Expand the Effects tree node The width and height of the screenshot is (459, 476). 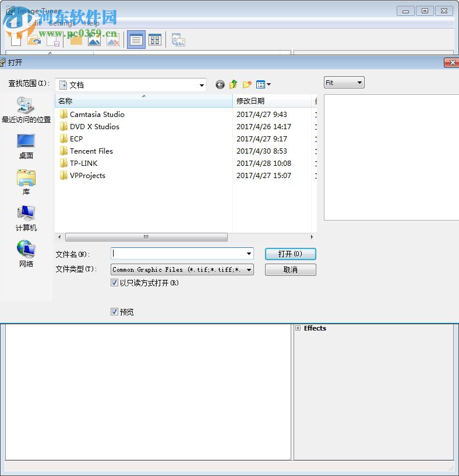pos(298,328)
